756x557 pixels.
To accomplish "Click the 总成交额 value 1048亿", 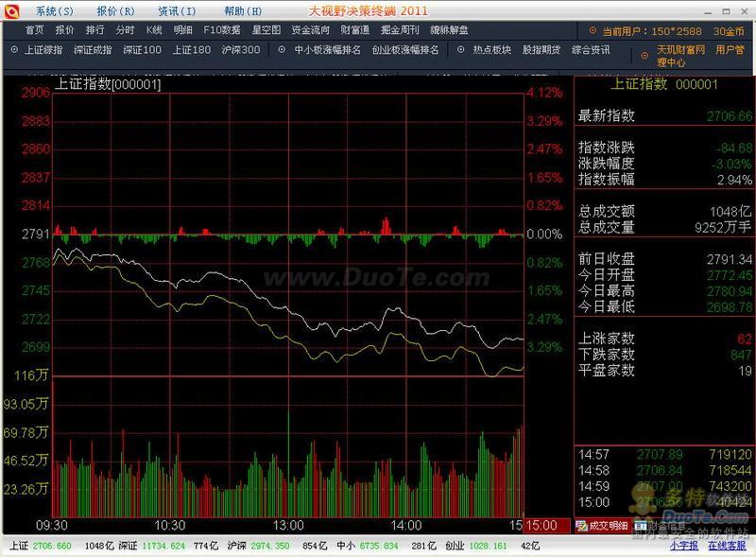I will click(x=730, y=212).
